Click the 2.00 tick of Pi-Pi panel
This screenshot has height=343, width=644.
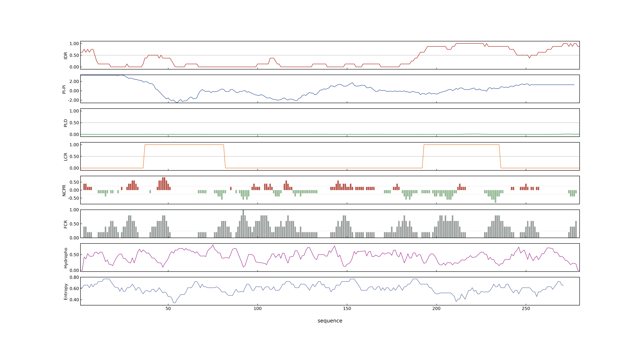[74, 81]
